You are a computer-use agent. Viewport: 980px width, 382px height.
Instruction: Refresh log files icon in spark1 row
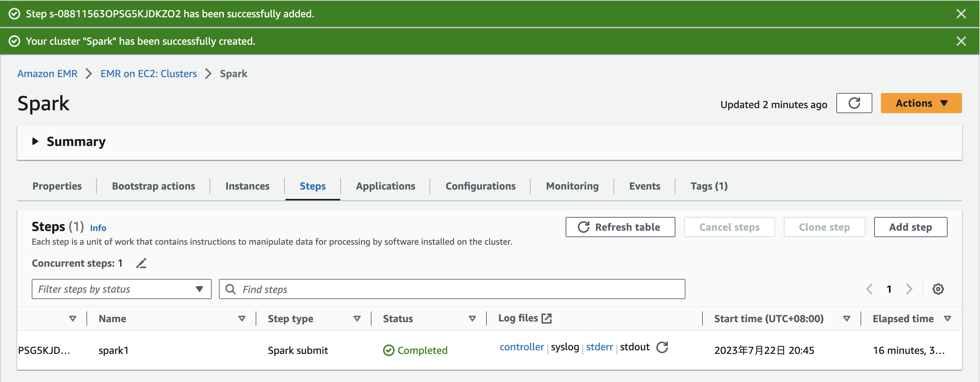(662, 347)
